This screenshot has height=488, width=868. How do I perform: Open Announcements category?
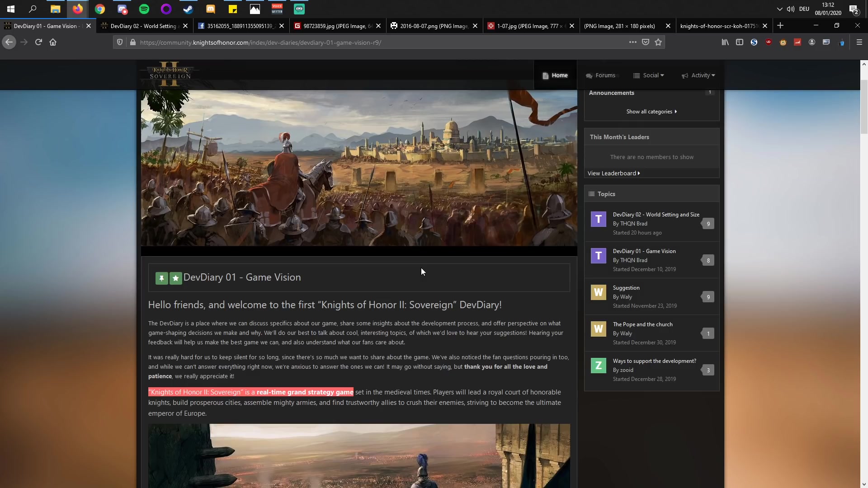coord(611,93)
